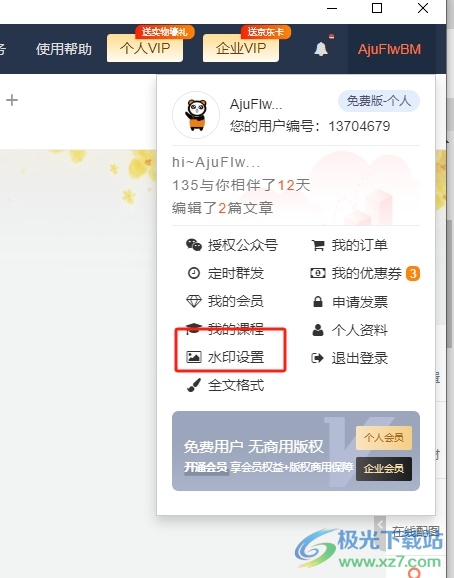Click the 免费版-个人 badge
This screenshot has width=454, height=578.
pyautogui.click(x=379, y=101)
